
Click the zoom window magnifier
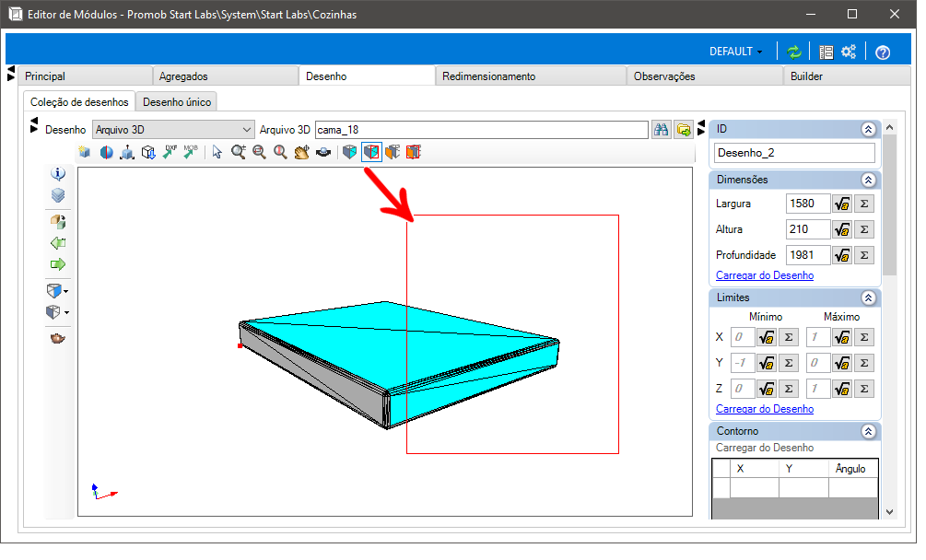(259, 152)
